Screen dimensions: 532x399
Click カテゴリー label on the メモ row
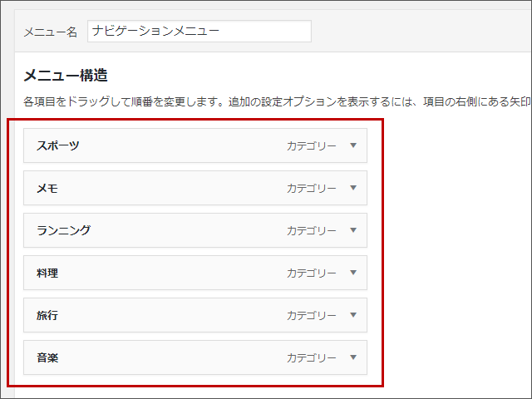(312, 188)
